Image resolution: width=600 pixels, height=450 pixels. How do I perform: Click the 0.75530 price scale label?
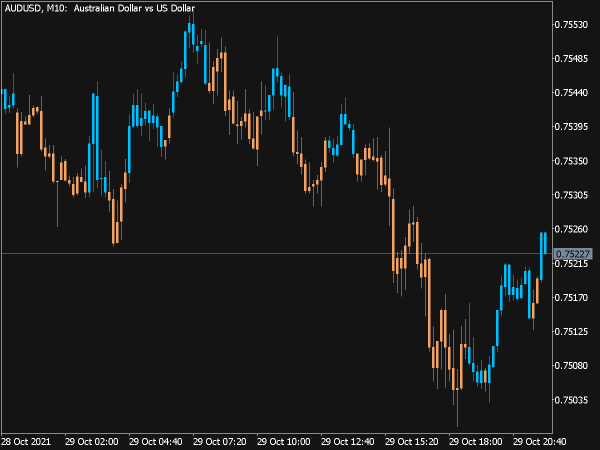click(x=571, y=25)
